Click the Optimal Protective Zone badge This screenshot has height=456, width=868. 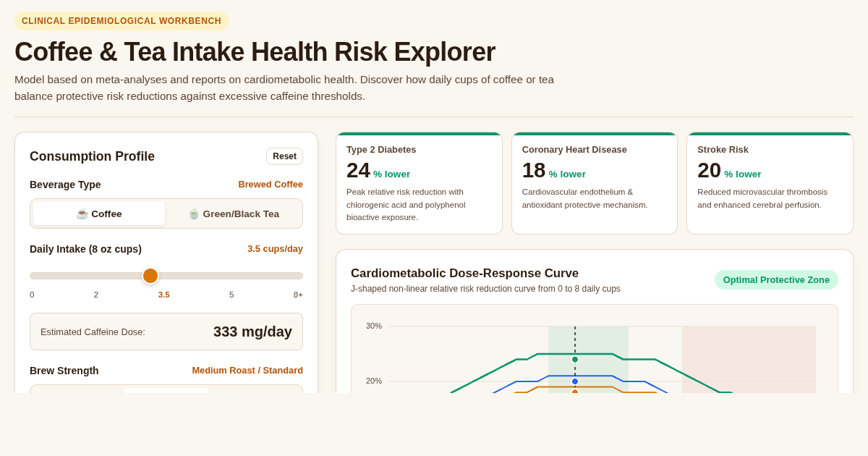[776, 280]
